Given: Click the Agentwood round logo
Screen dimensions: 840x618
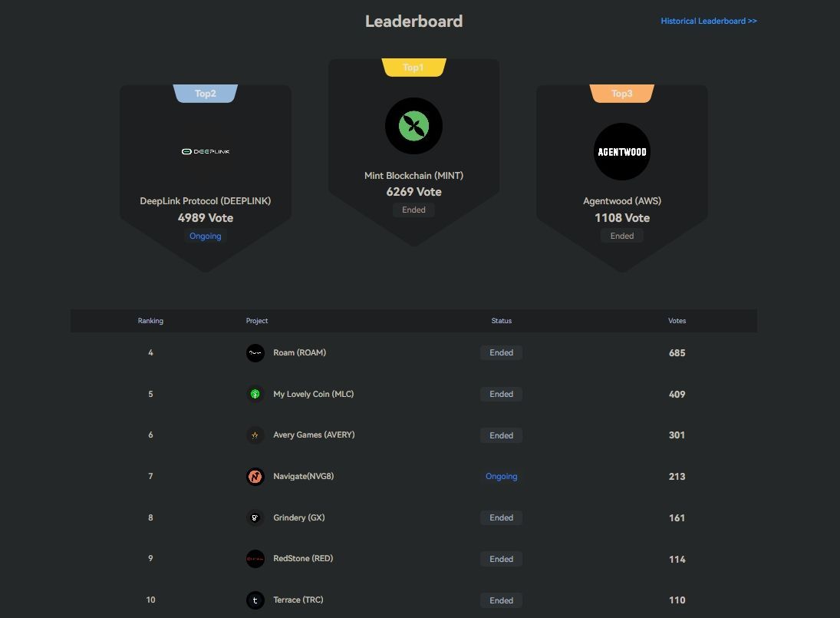Looking at the screenshot, I should (x=622, y=152).
